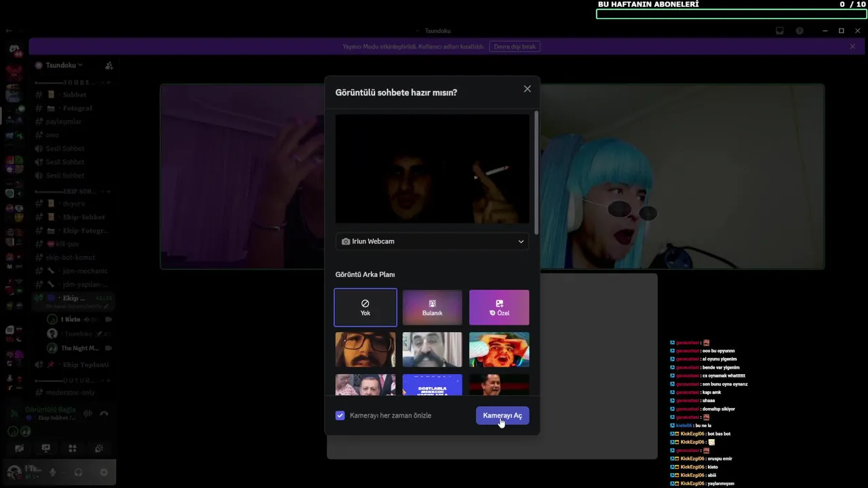Open the ekip-bot-komut channel
868x488 pixels.
tap(74, 258)
